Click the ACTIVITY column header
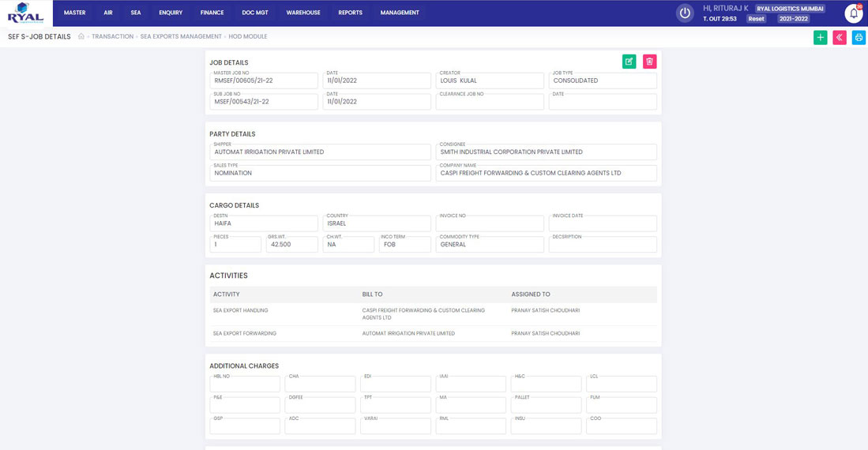 pos(227,294)
